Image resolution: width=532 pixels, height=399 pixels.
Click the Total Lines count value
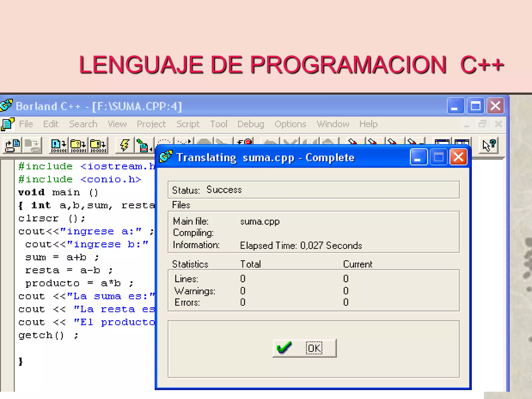click(x=243, y=279)
